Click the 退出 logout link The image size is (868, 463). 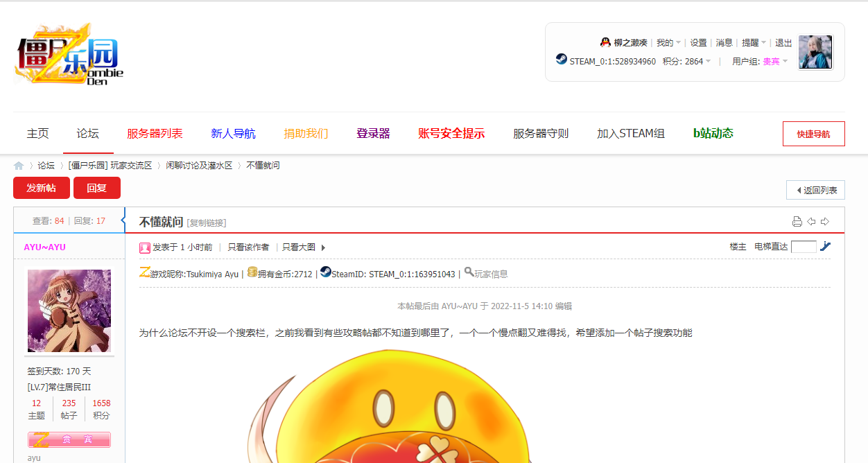point(783,42)
